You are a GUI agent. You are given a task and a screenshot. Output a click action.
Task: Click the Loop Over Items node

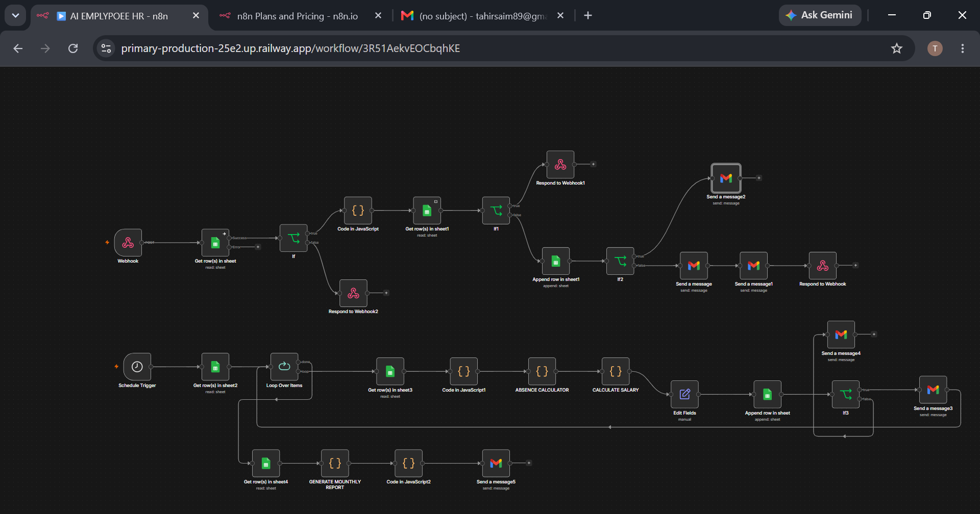[284, 367]
